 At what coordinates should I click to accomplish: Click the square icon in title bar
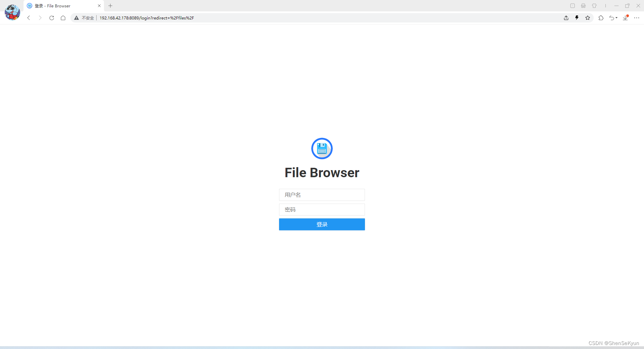point(573,6)
